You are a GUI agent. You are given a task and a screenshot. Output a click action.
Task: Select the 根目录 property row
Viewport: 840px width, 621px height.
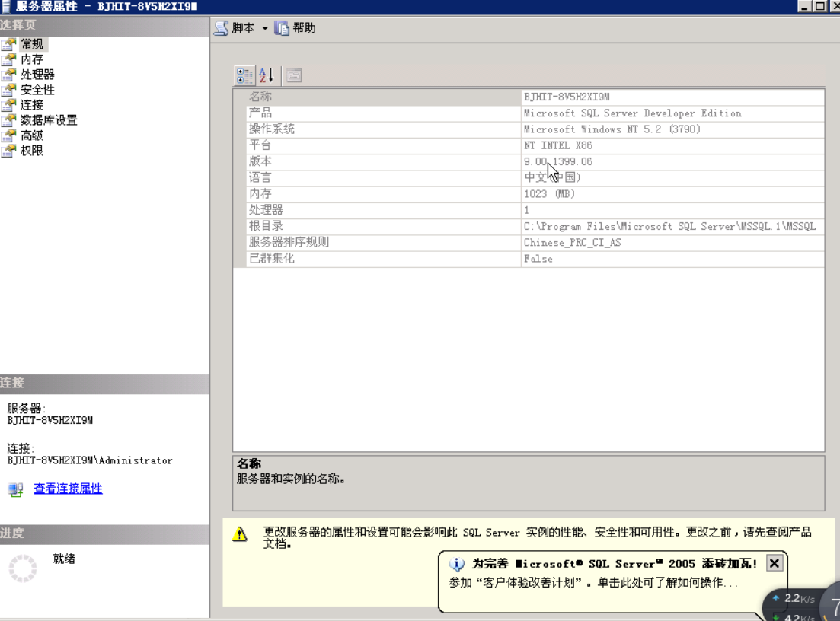535,226
